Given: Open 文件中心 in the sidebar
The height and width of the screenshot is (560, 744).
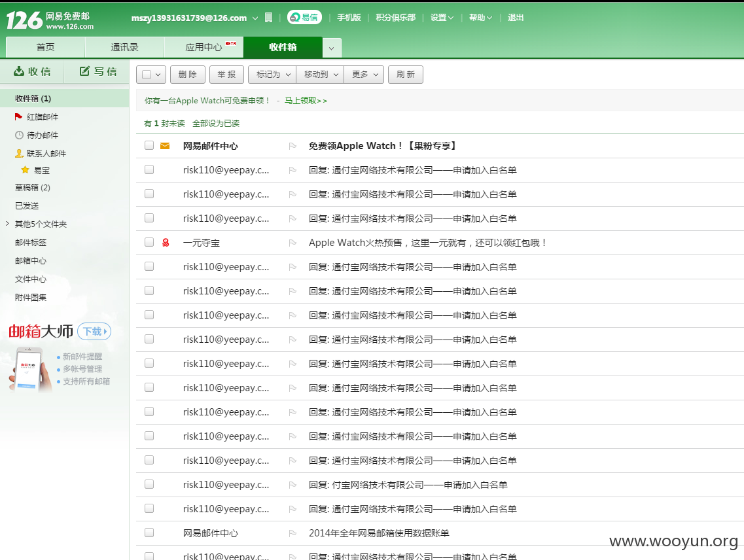Looking at the screenshot, I should (30, 279).
